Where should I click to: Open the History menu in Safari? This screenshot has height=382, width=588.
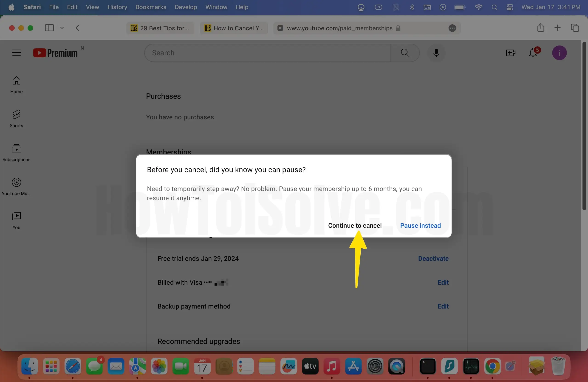coord(117,7)
